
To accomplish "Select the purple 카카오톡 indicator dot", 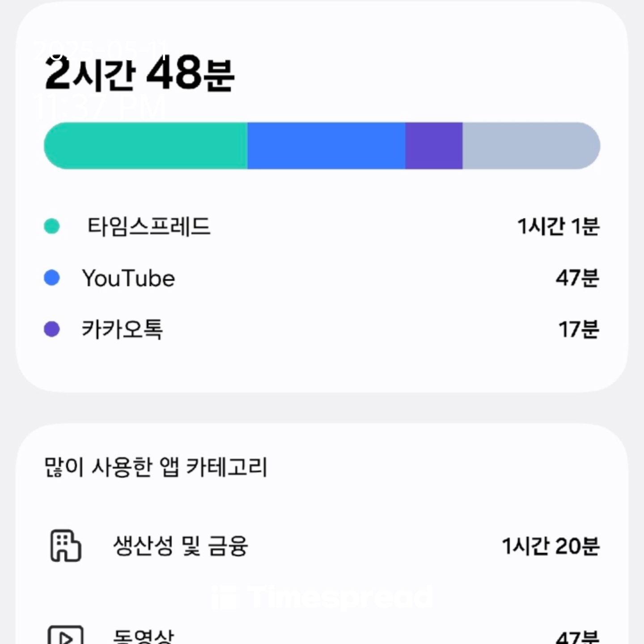I will click(x=51, y=329).
